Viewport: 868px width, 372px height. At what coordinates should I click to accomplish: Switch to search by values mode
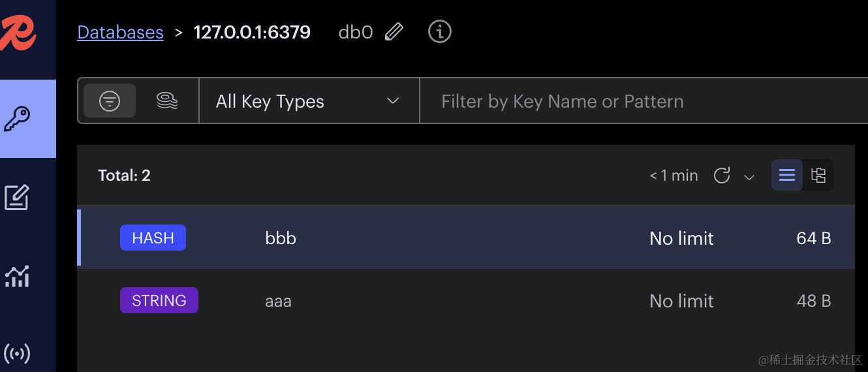168,101
